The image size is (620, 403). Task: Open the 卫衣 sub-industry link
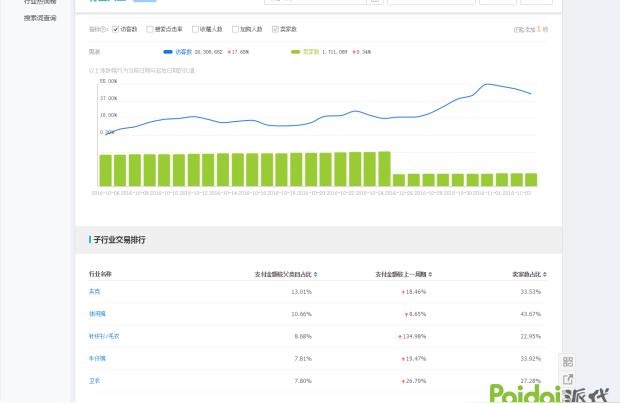[x=95, y=381]
